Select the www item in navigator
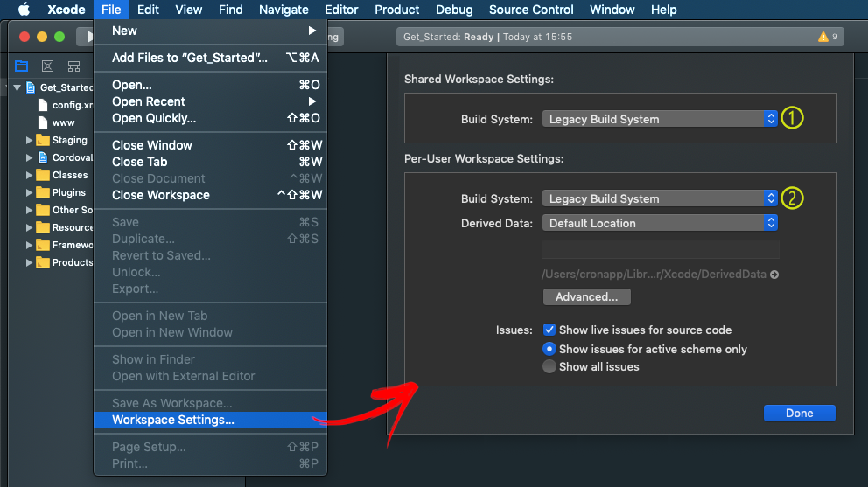868x487 pixels. (56, 122)
